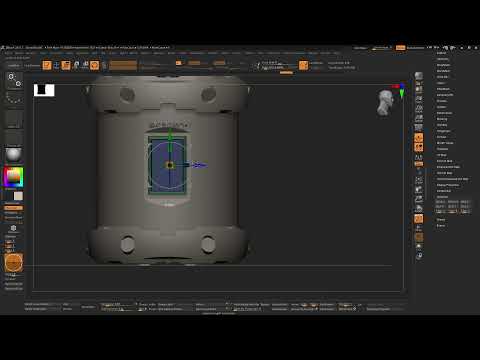Open the dotted stroke type selector
The width and height of the screenshot is (480, 360).
tap(14, 99)
